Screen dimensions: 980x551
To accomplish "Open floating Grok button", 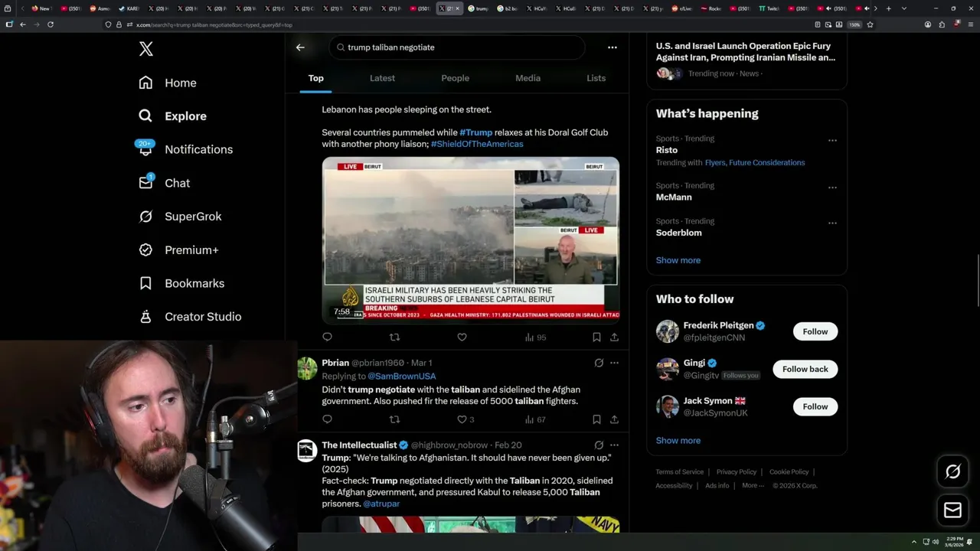I will point(952,472).
